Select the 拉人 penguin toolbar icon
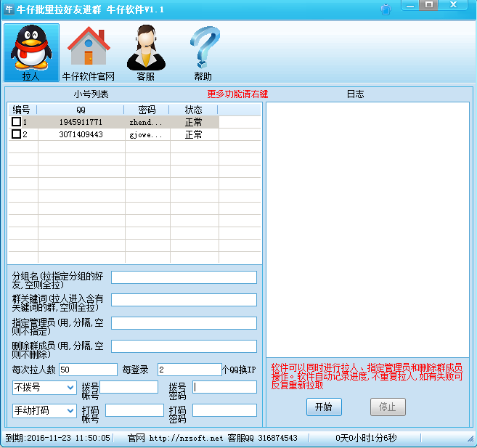Viewport: 477px width, 448px height. (31, 52)
